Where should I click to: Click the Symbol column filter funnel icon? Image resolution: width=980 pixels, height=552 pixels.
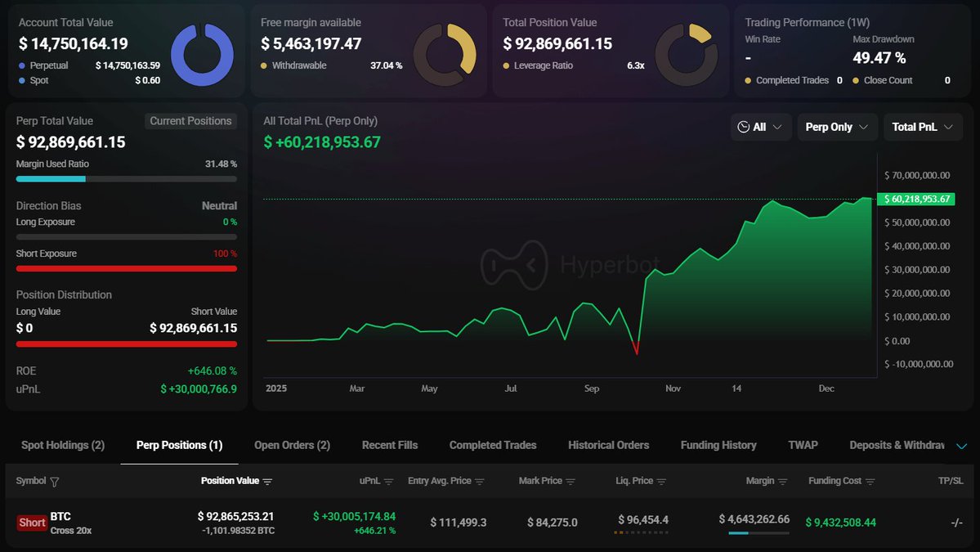coord(55,482)
